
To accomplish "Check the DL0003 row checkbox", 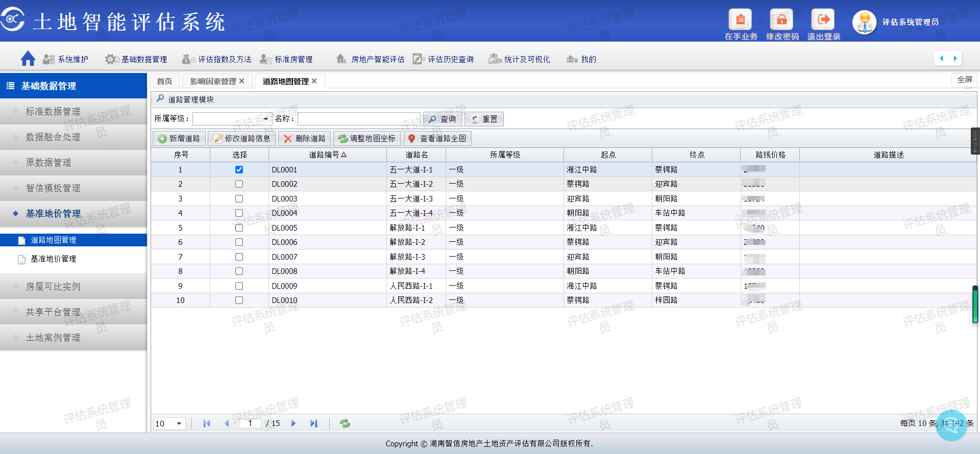I will [239, 198].
